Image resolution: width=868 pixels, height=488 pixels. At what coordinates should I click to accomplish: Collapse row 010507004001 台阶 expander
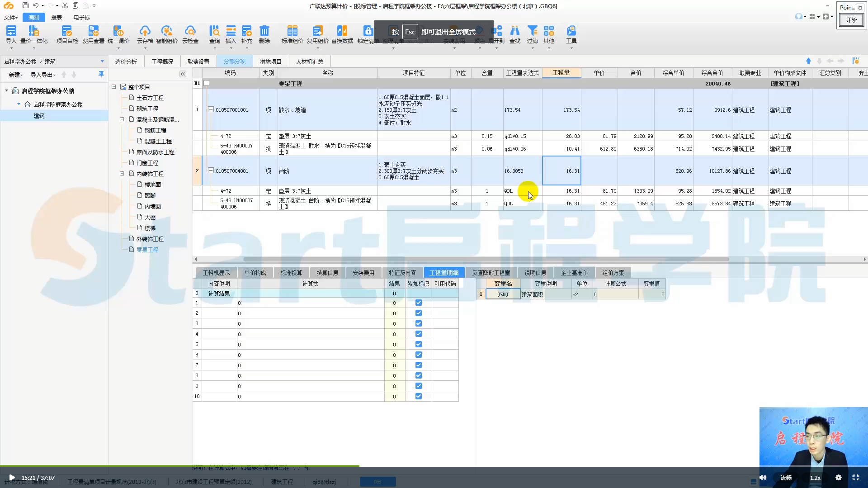(x=211, y=171)
